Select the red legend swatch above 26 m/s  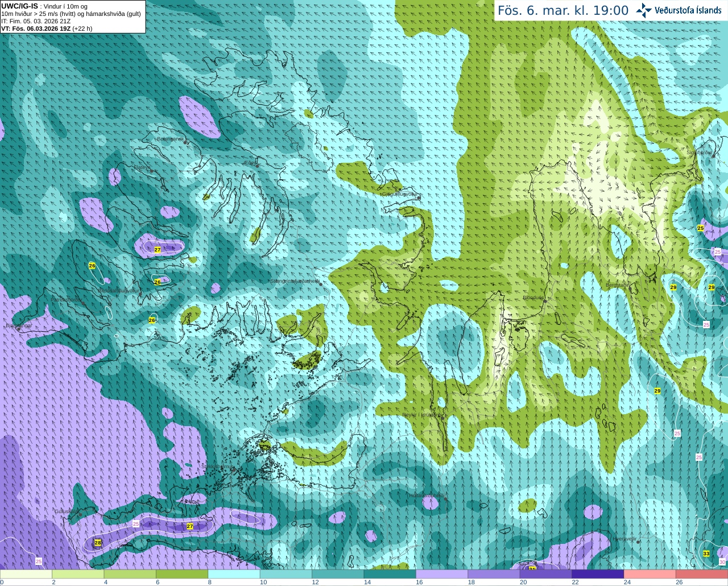(702, 574)
